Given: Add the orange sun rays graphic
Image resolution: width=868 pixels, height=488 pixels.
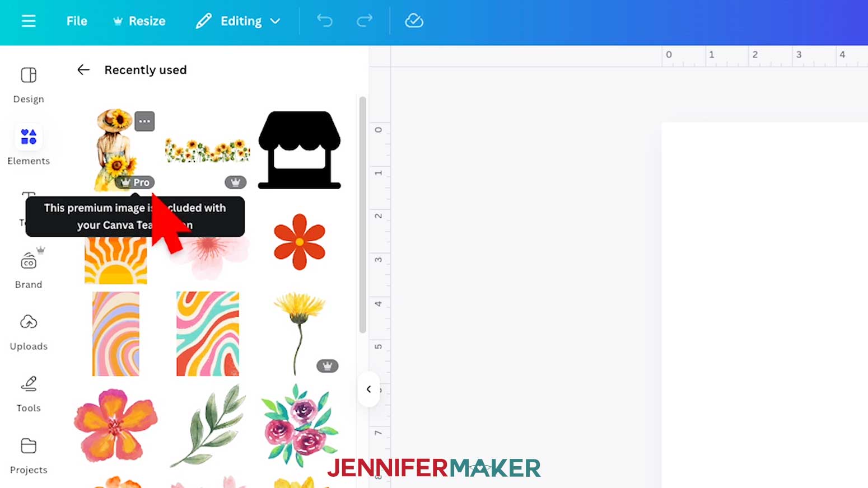Looking at the screenshot, I should tap(116, 261).
